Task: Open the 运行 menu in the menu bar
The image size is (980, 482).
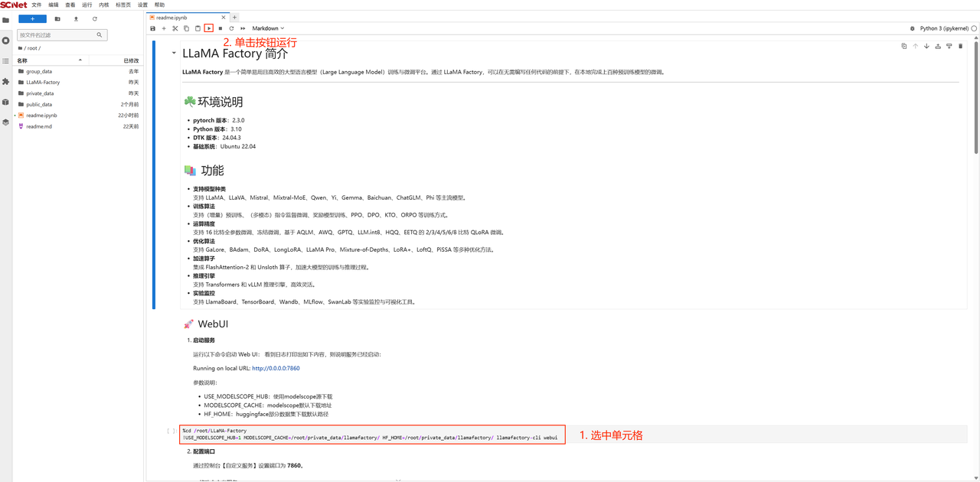Action: click(x=87, y=5)
